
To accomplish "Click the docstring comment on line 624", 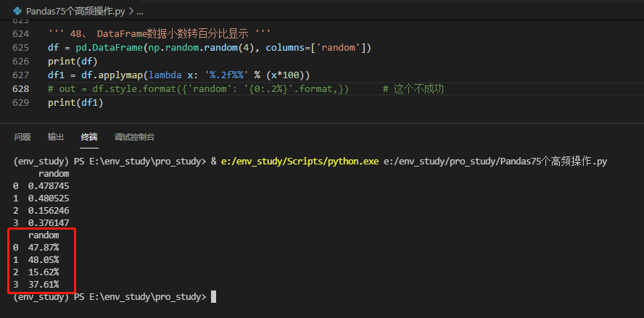I will [159, 33].
